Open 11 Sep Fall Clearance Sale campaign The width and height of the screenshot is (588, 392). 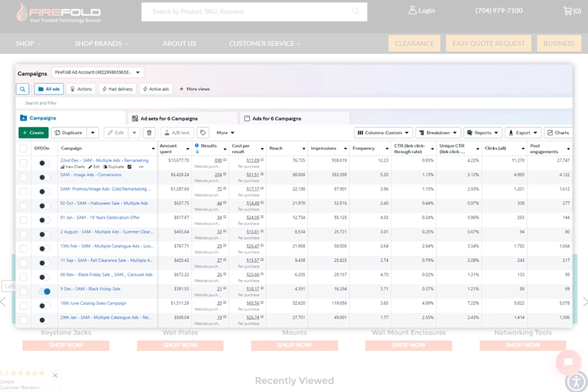(x=106, y=260)
